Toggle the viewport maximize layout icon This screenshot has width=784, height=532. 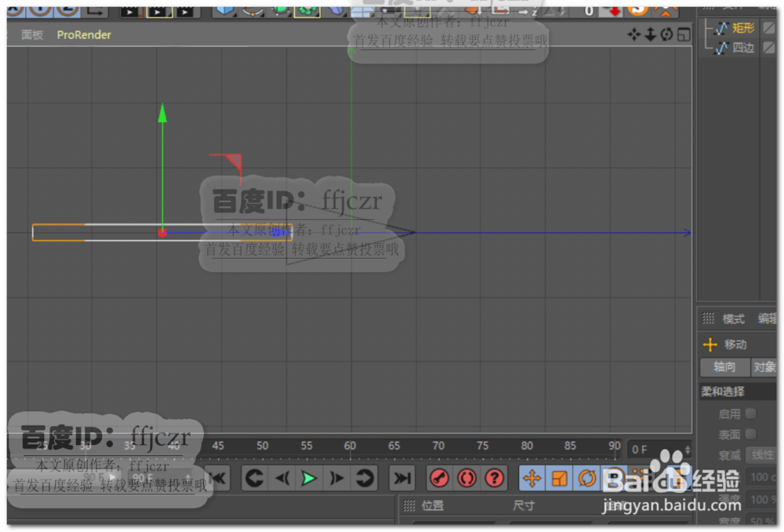684,34
